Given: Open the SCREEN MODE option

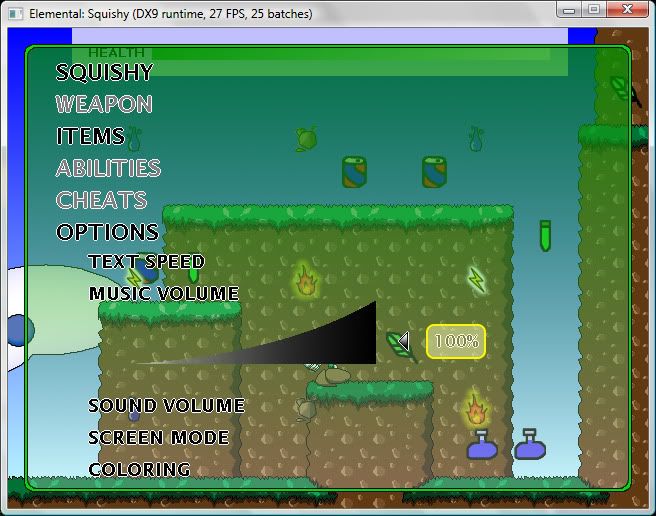Looking at the screenshot, I should [x=159, y=437].
